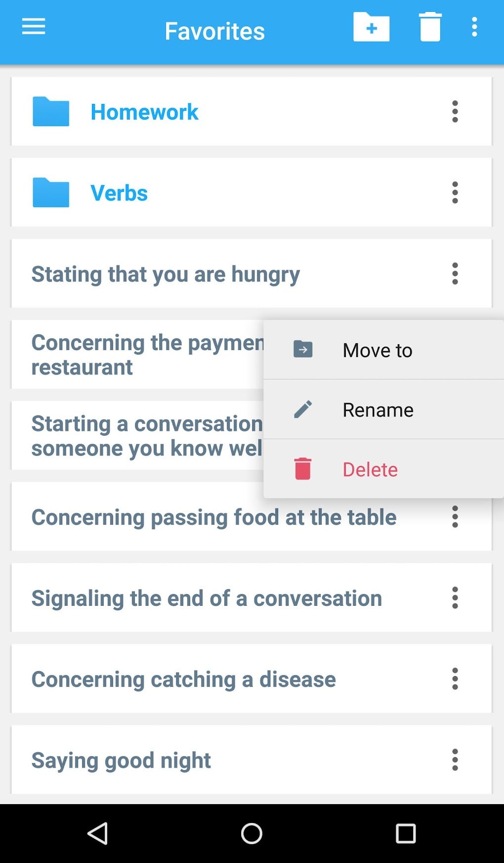
Task: Open the hamburger navigation menu
Action: (x=34, y=27)
